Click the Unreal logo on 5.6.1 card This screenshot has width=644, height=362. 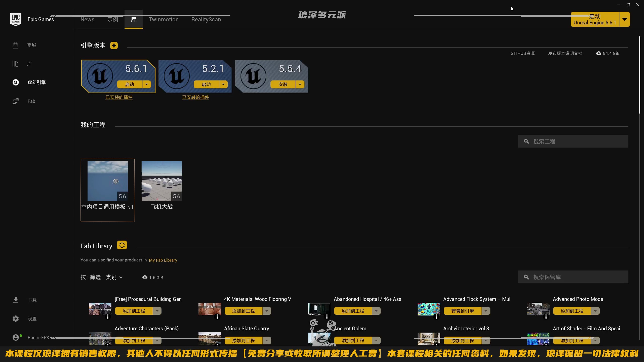pos(100,76)
